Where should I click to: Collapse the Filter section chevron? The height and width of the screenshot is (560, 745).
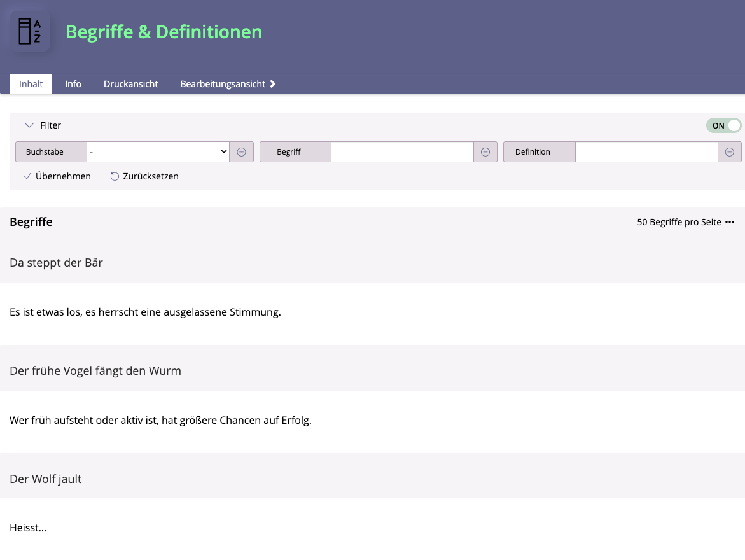(29, 125)
